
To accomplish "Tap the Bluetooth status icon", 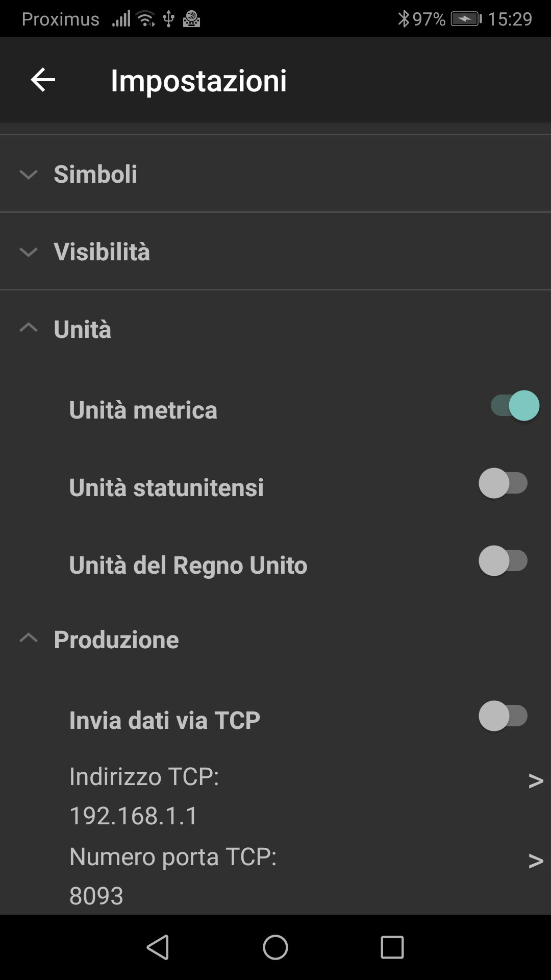I will coord(404,19).
